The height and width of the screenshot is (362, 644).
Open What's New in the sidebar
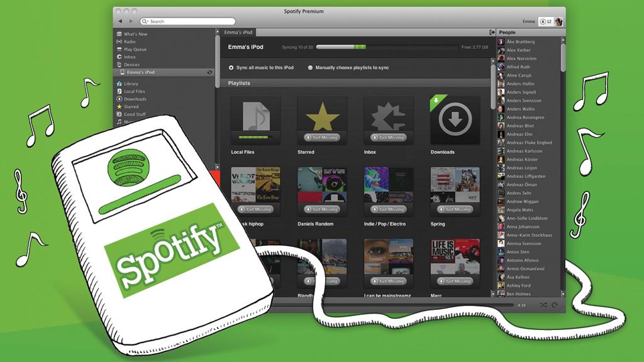(x=135, y=34)
